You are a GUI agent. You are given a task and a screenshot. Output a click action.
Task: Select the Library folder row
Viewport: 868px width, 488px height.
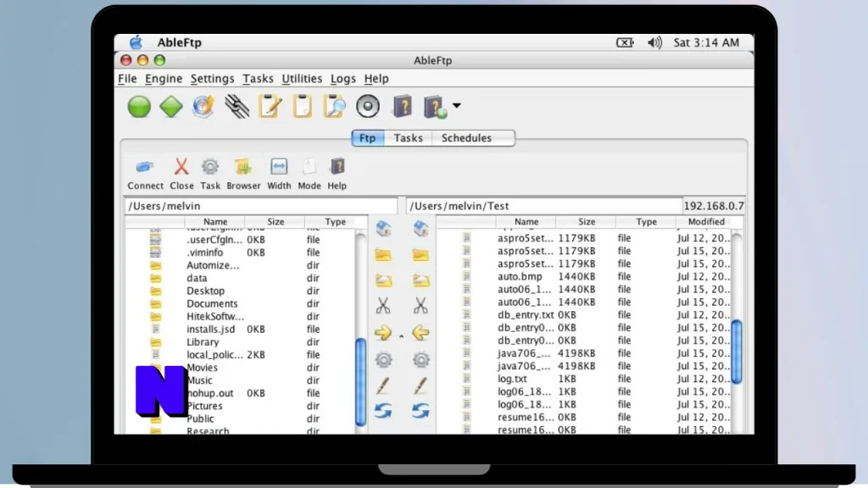(x=240, y=341)
